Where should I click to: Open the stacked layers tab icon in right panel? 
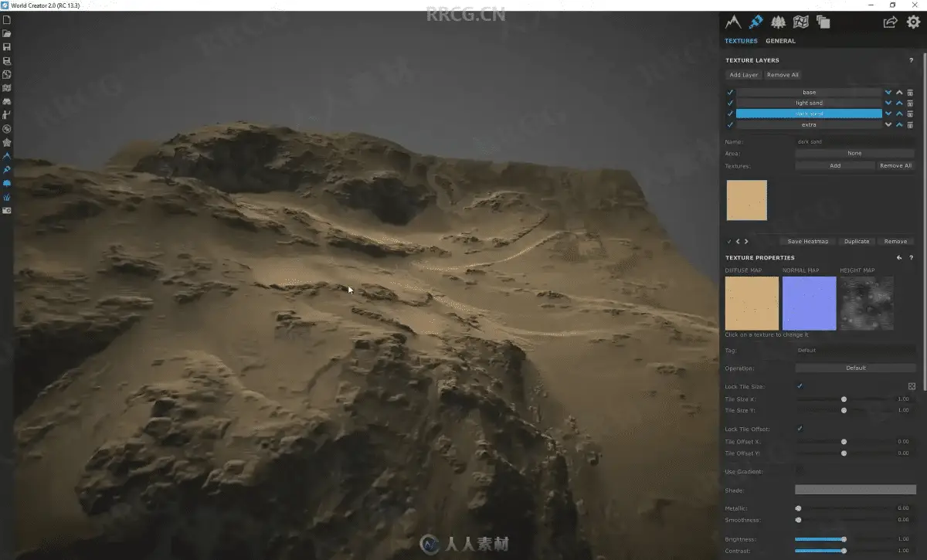(x=823, y=22)
